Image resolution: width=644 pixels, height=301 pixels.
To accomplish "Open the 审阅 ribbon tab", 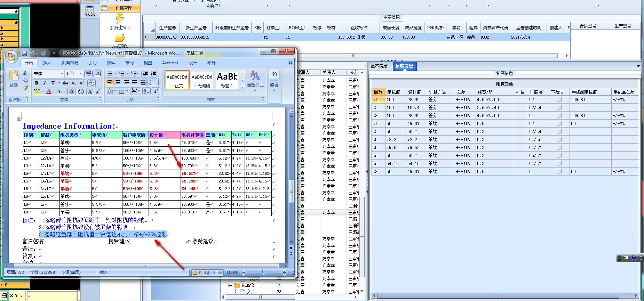I will point(129,63).
